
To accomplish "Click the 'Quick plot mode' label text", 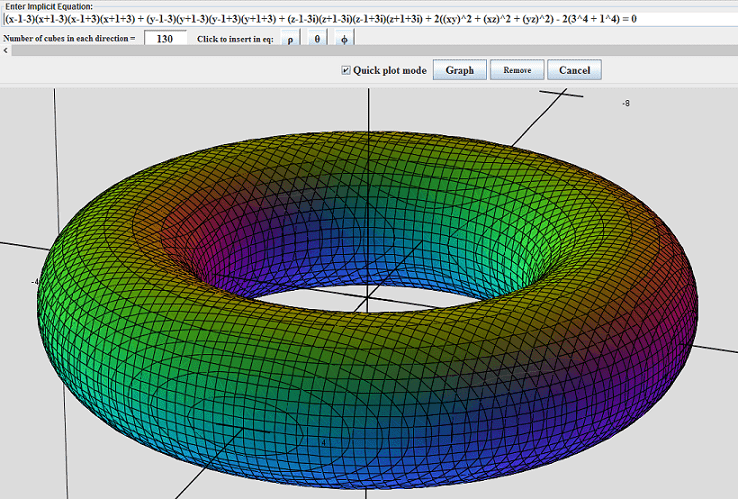I will (x=389, y=70).
